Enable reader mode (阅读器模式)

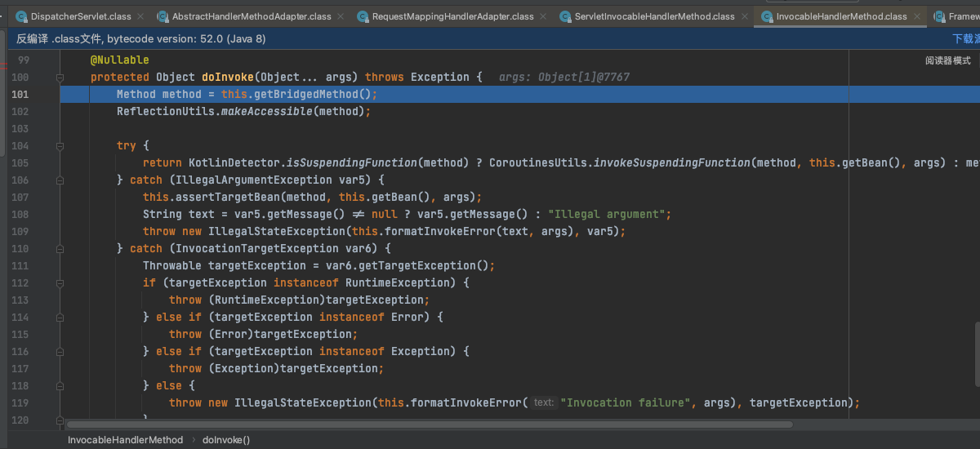pyautogui.click(x=947, y=60)
